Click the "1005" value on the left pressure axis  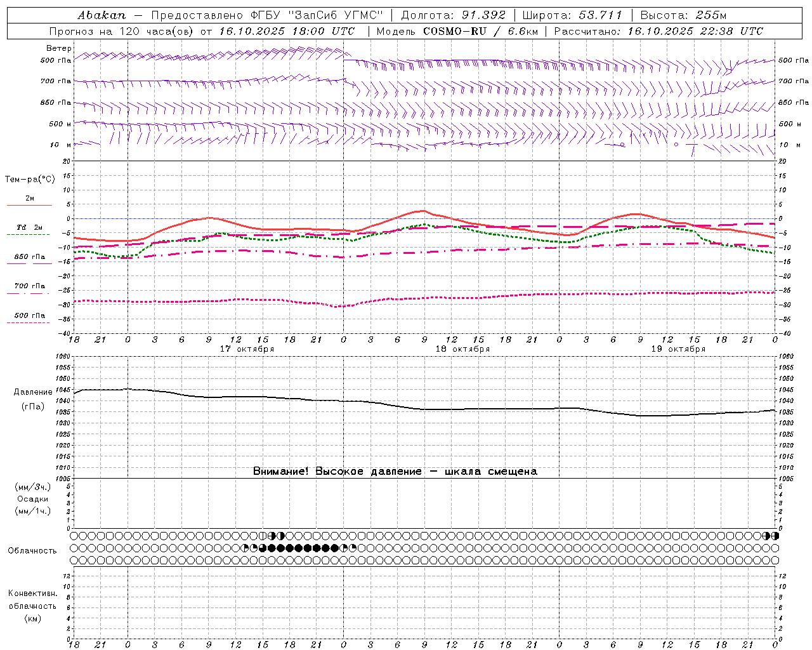pos(62,479)
